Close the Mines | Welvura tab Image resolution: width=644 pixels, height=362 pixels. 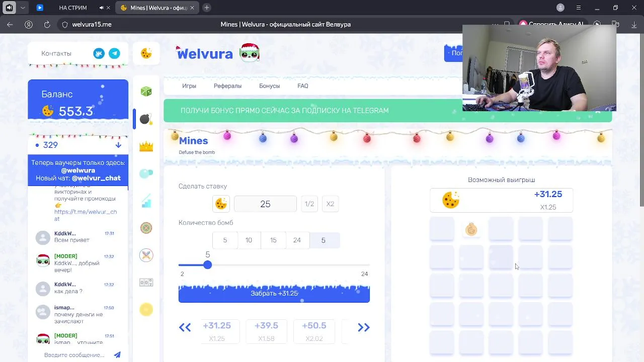[192, 8]
